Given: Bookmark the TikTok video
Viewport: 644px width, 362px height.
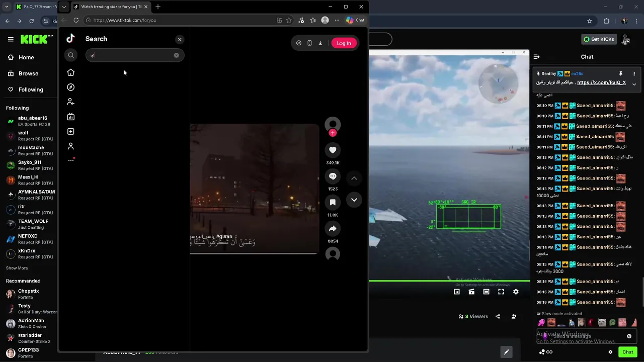Looking at the screenshot, I should pos(333,202).
